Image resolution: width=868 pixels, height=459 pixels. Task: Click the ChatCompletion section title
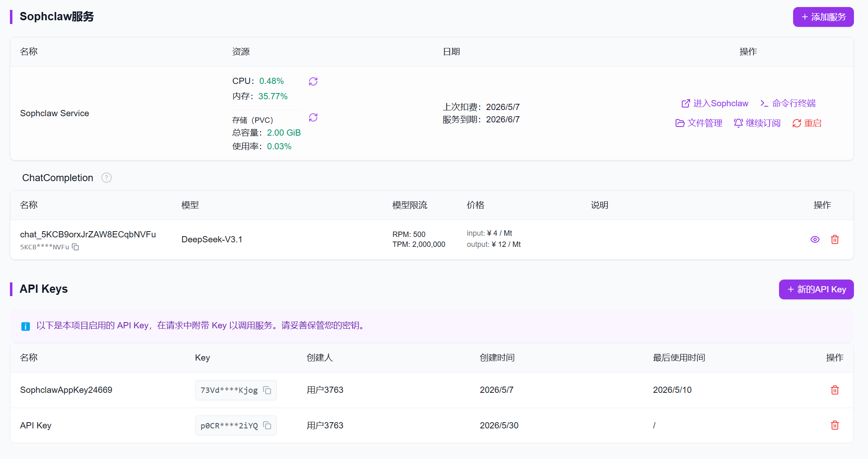click(58, 178)
